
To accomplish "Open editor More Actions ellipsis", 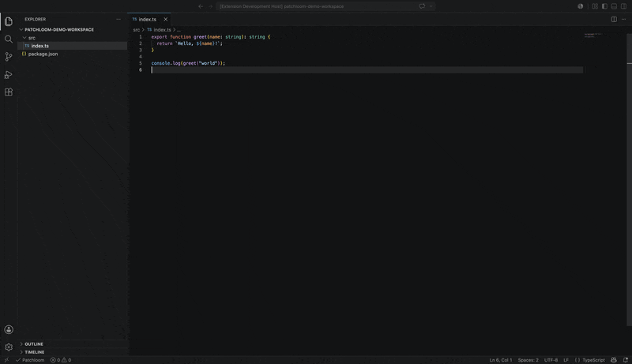I will click(x=623, y=19).
